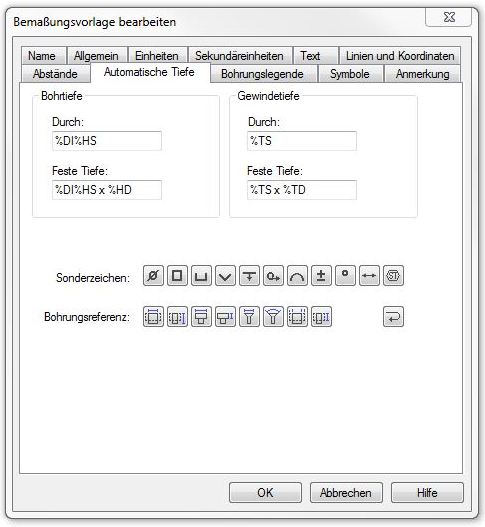Click Bohrtiefe Feste Tiefe field
Image resolution: width=485 pixels, height=527 pixels.
pyautogui.click(x=107, y=190)
